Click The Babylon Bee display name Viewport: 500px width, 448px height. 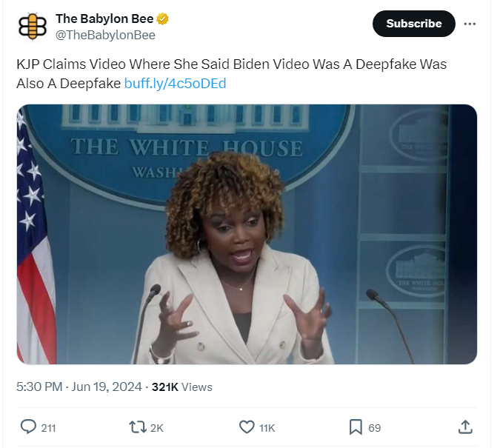104,19
